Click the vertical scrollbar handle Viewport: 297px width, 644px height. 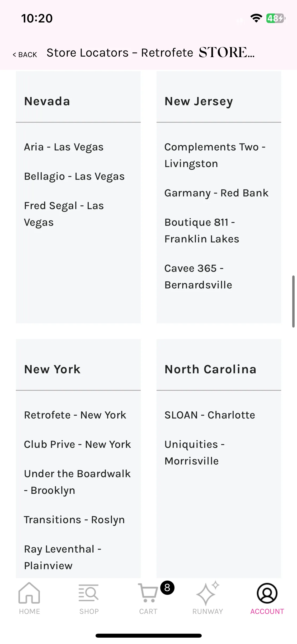pos(293,301)
